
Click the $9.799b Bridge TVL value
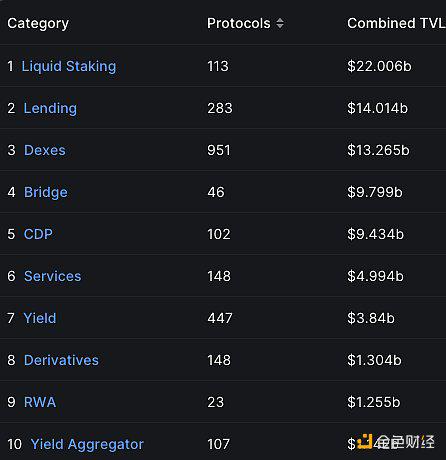pos(375,192)
